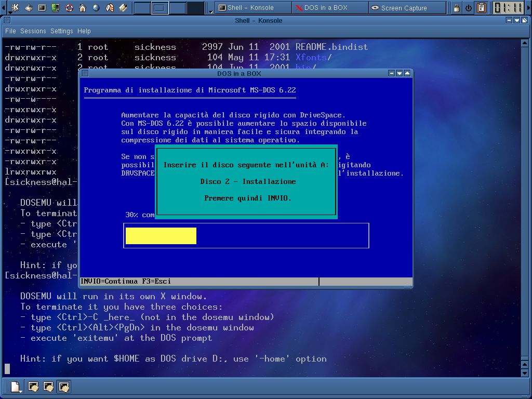Click the desktop access icon beside K menu
This screenshot has height=399, width=532.
point(29,7)
